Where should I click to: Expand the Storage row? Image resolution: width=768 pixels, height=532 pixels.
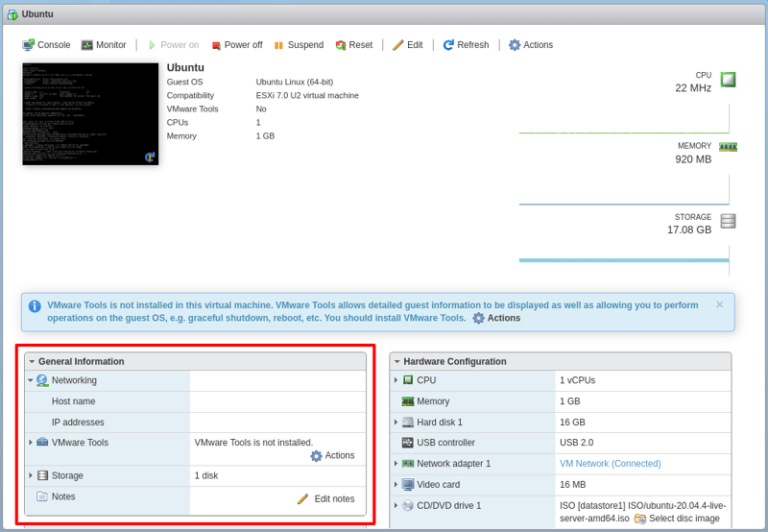point(31,475)
